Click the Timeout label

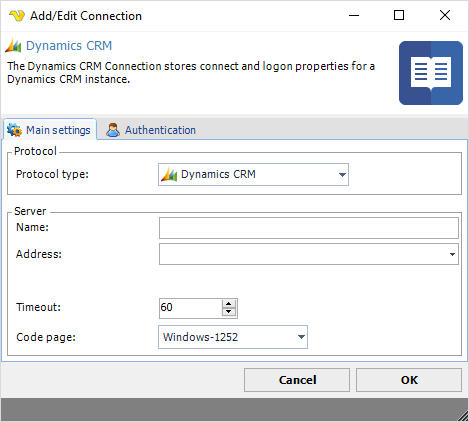coord(38,307)
